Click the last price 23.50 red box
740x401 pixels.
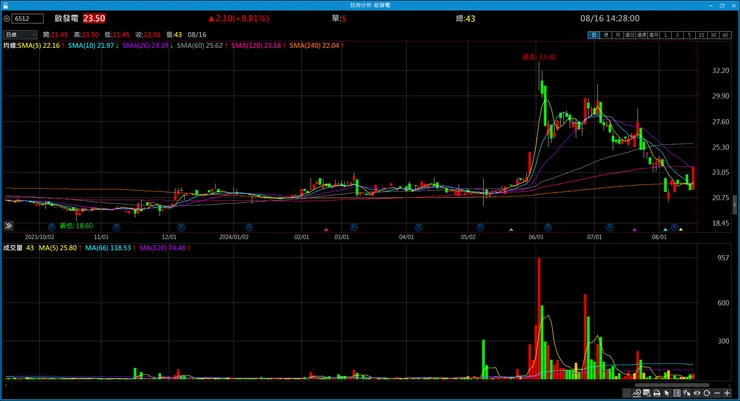click(x=94, y=18)
